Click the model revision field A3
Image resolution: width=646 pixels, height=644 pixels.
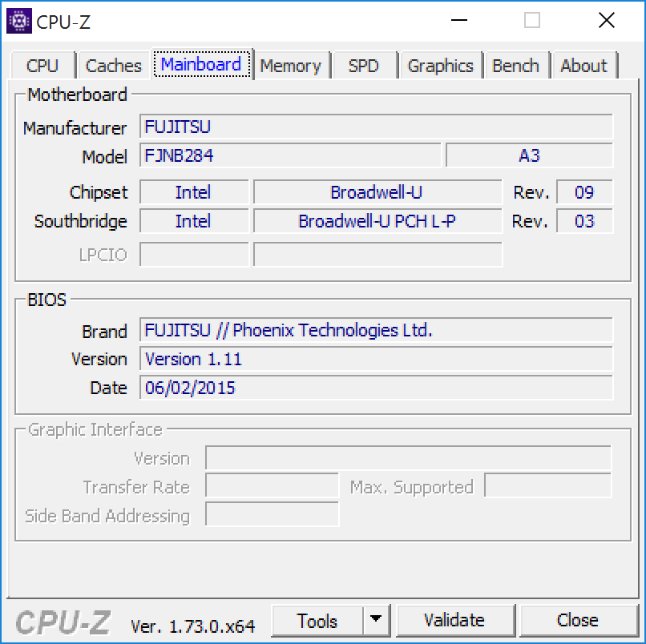pos(530,155)
